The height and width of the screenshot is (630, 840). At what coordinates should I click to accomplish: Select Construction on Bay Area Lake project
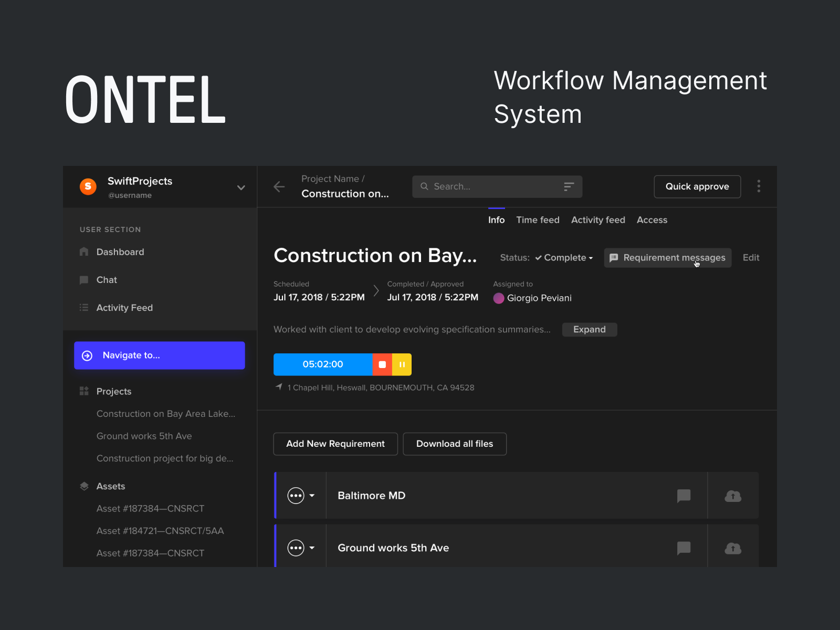[166, 414]
